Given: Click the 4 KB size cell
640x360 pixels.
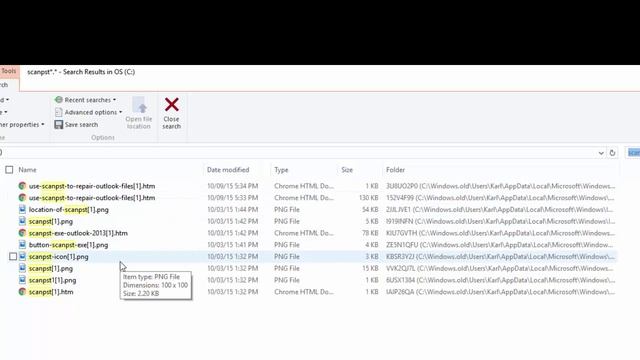Looking at the screenshot, I should click(372, 245).
